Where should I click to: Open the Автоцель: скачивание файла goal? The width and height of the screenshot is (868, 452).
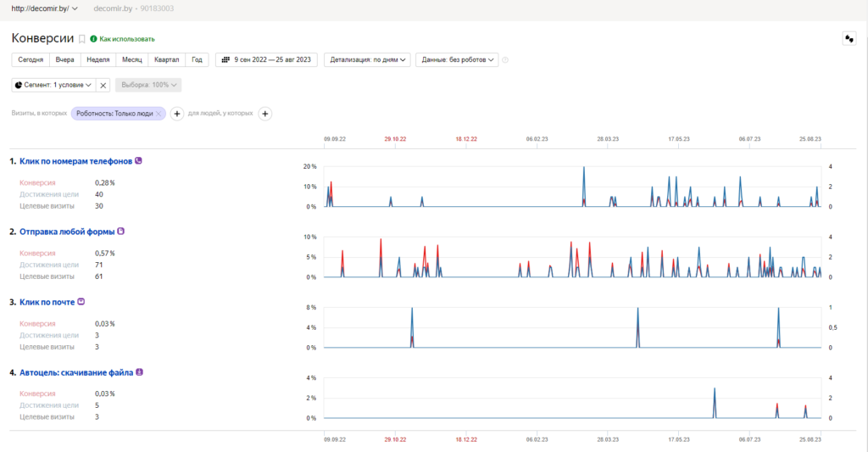point(76,373)
